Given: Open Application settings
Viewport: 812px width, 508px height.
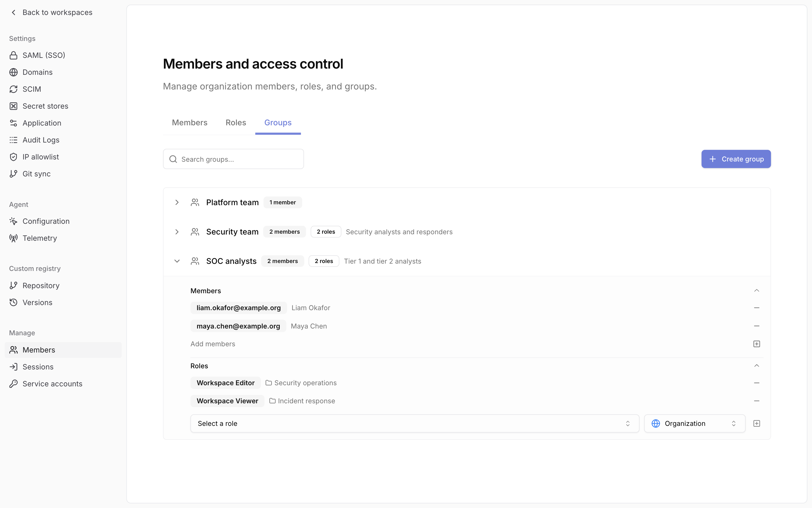Looking at the screenshot, I should click(x=63, y=123).
